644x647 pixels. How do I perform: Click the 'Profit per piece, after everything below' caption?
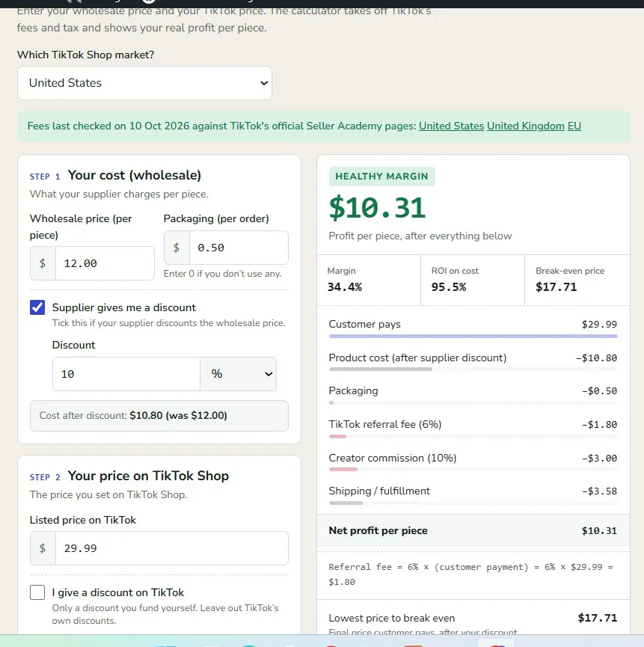[x=420, y=236]
